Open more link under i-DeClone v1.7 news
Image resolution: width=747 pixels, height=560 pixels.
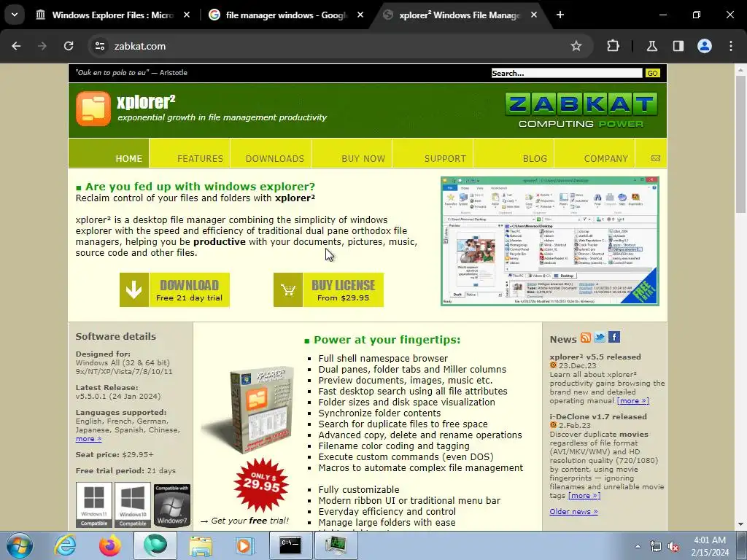[x=584, y=496]
